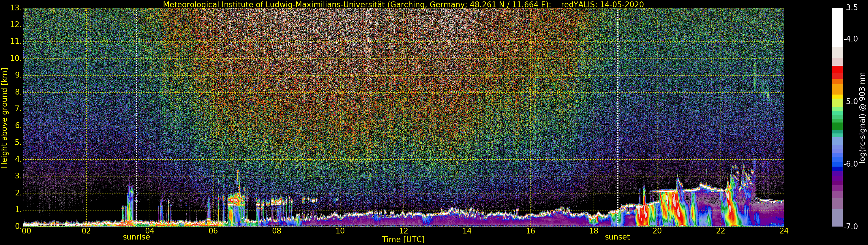Viewport: 868px width, 245px height.
Task: Click the 'sunset' label below the axis
Action: click(x=617, y=237)
